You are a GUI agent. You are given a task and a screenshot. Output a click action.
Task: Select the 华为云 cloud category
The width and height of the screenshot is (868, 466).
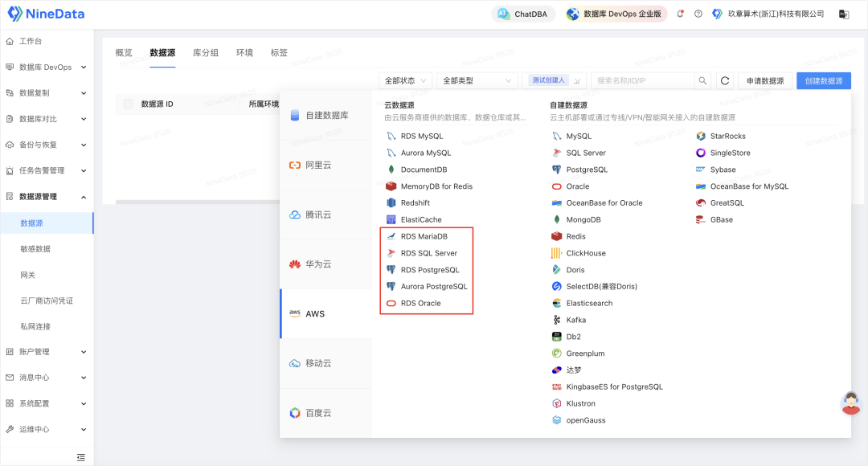pos(325,264)
